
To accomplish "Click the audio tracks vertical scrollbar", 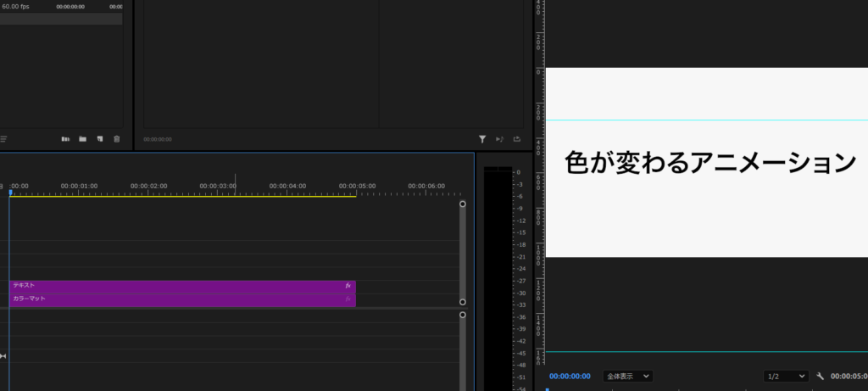I will tap(463, 352).
